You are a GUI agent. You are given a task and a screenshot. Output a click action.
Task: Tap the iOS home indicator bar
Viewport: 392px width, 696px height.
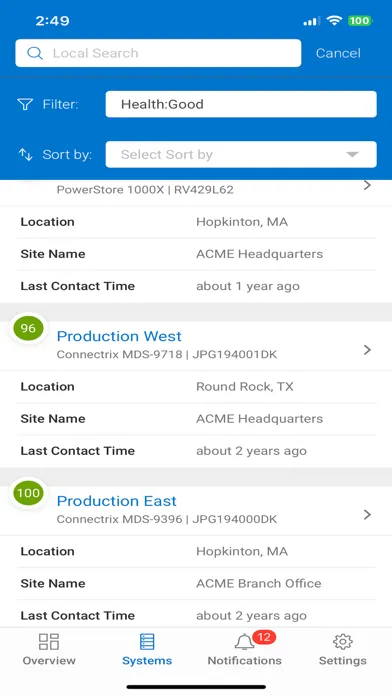[196, 687]
